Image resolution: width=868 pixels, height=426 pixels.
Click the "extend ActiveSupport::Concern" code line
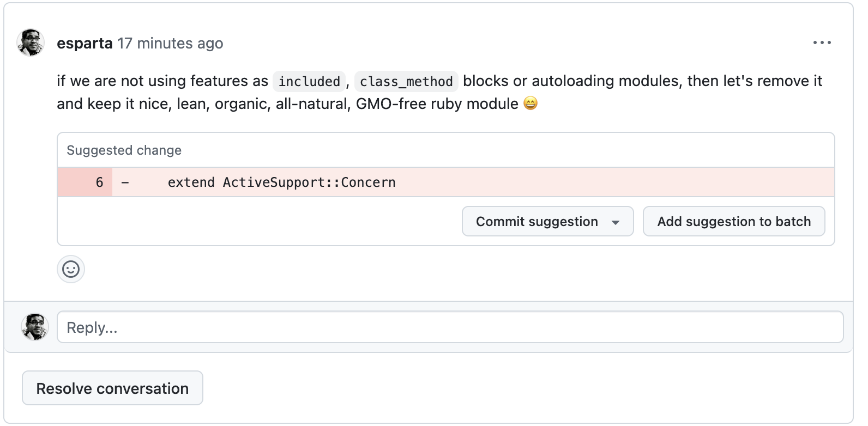(281, 182)
